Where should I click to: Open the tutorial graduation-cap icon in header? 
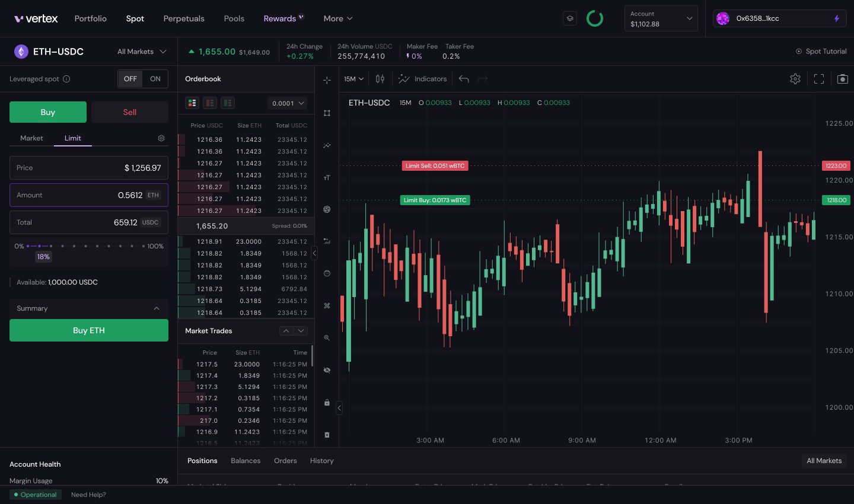(x=570, y=18)
